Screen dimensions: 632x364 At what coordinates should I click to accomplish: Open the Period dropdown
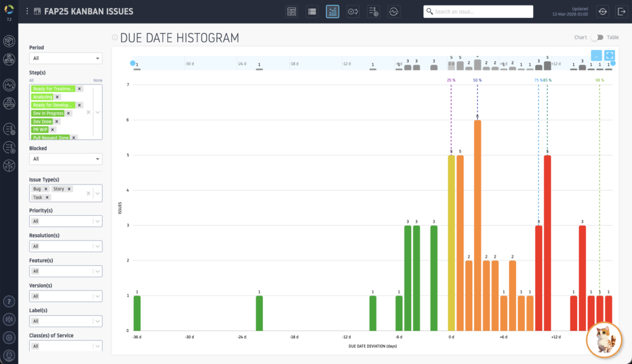(65, 58)
